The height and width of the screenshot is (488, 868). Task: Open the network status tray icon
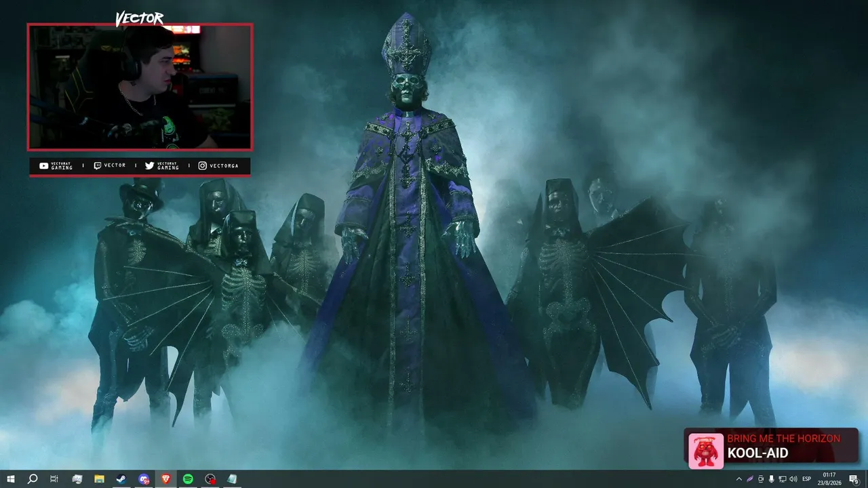click(x=783, y=479)
